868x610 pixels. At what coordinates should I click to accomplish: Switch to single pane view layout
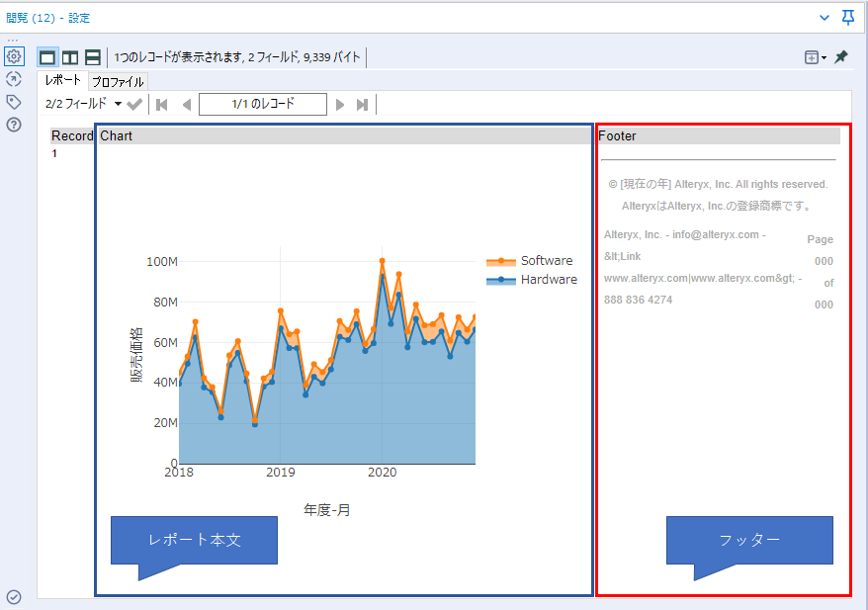click(x=47, y=57)
